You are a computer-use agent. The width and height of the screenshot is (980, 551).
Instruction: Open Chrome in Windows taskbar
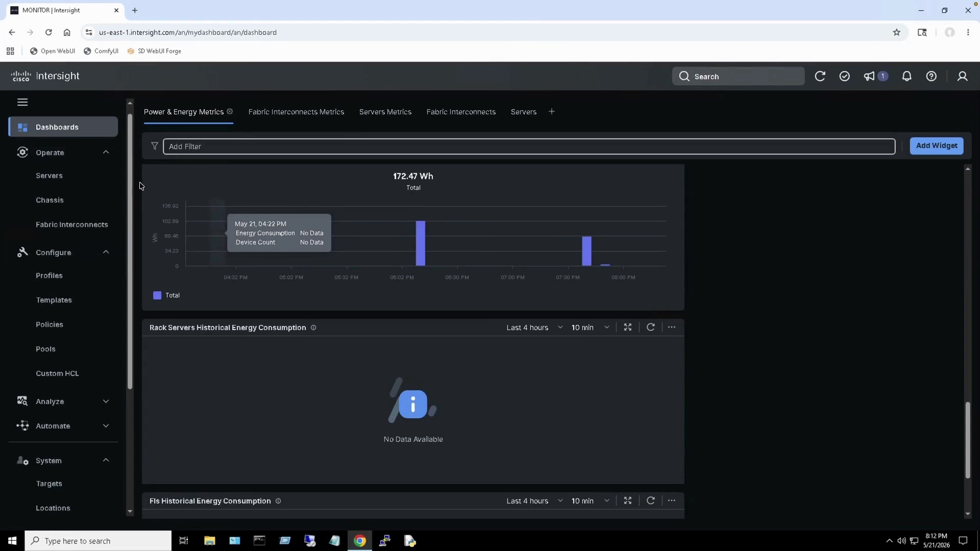click(360, 541)
